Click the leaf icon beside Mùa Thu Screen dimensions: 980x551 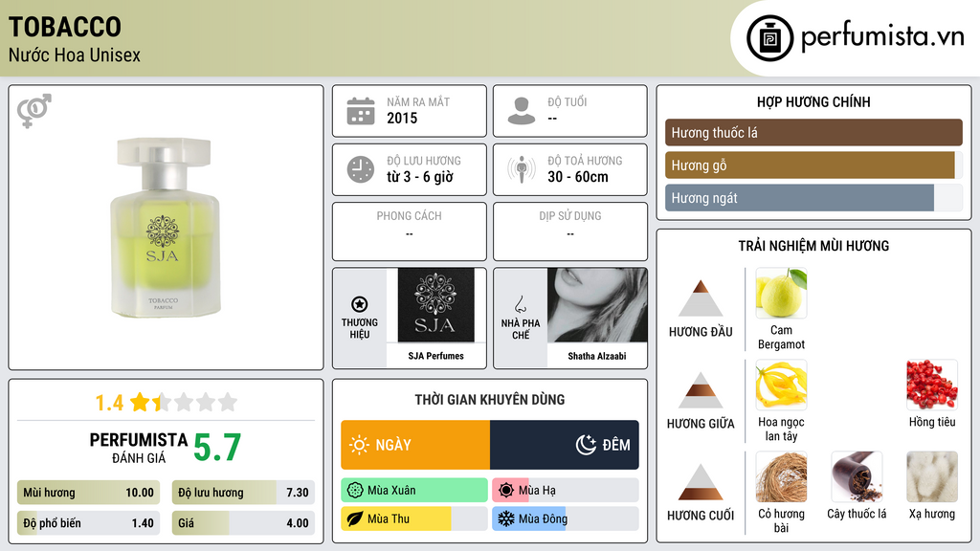pyautogui.click(x=355, y=518)
